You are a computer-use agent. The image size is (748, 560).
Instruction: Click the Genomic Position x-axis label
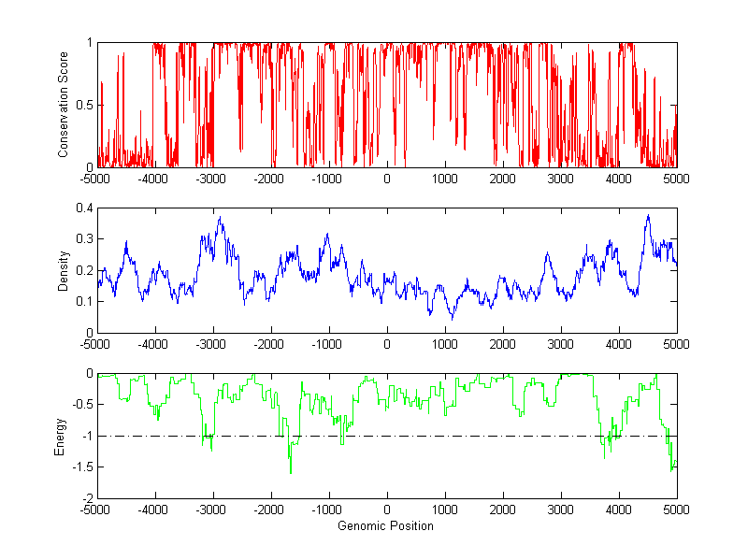pos(387,525)
